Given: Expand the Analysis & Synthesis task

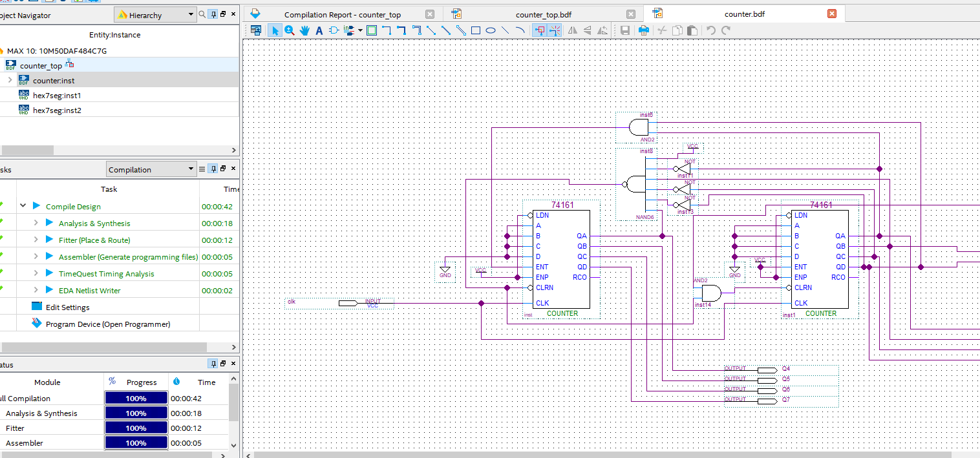Looking at the screenshot, I should (x=36, y=223).
